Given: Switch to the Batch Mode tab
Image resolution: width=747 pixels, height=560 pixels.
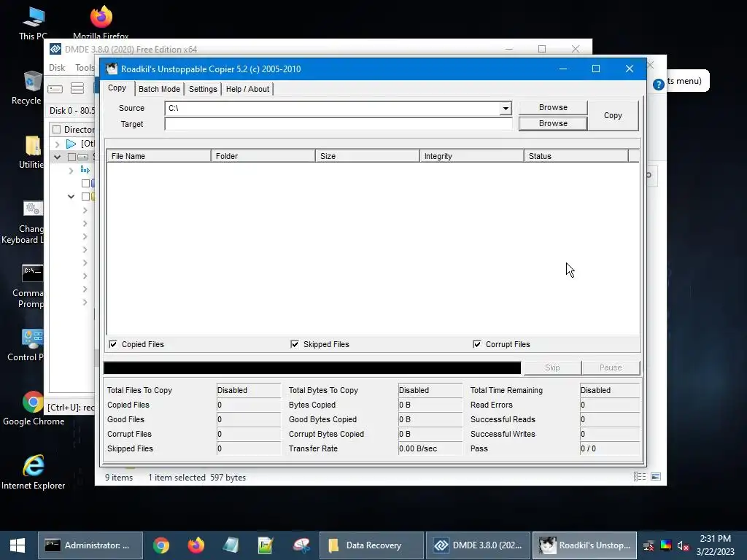Looking at the screenshot, I should 159,89.
